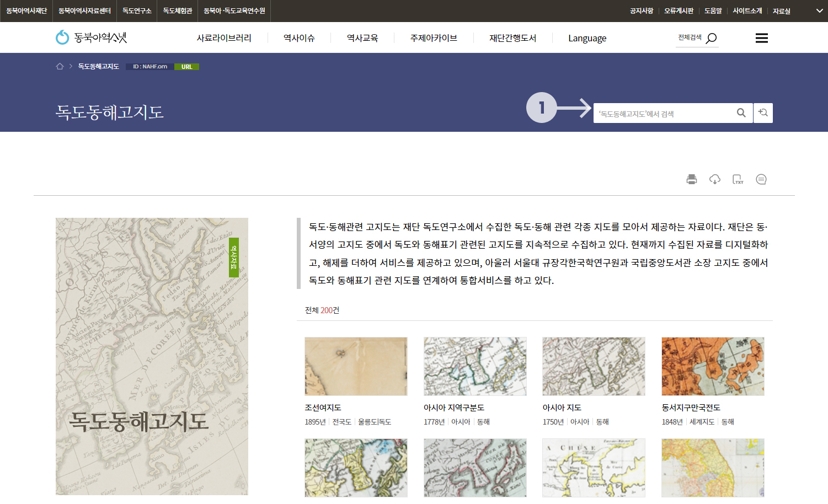Click the 세계지도 tag text
828x504 pixels.
tap(702, 422)
